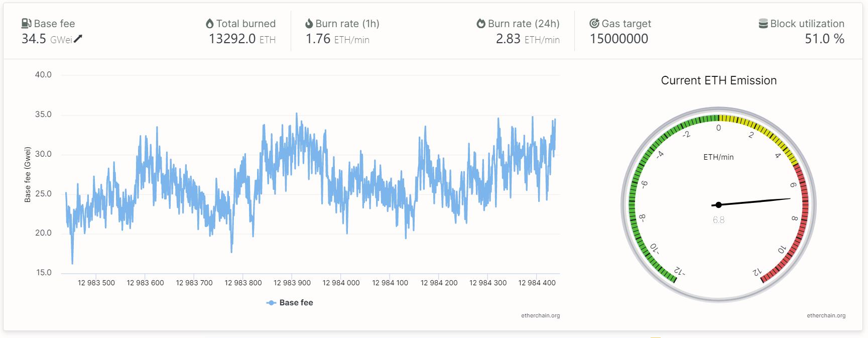Click the 51.0 % block utilization value
The height and width of the screenshot is (338, 868).
[x=824, y=39]
